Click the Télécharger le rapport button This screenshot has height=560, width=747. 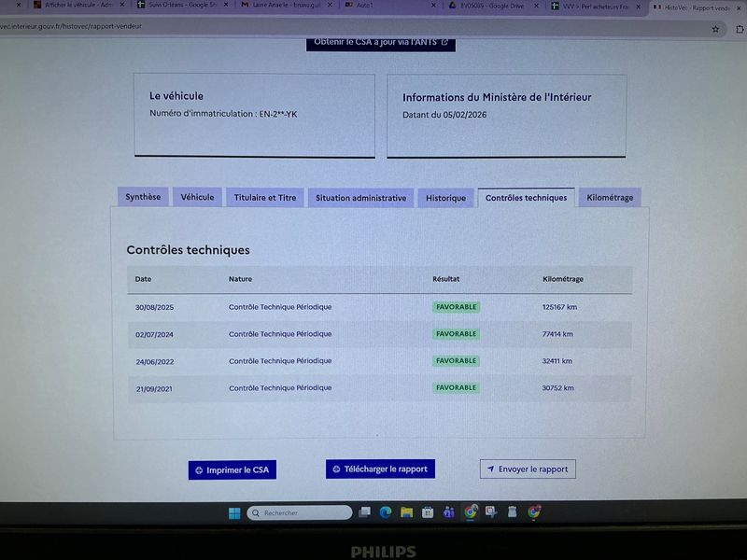pos(380,469)
